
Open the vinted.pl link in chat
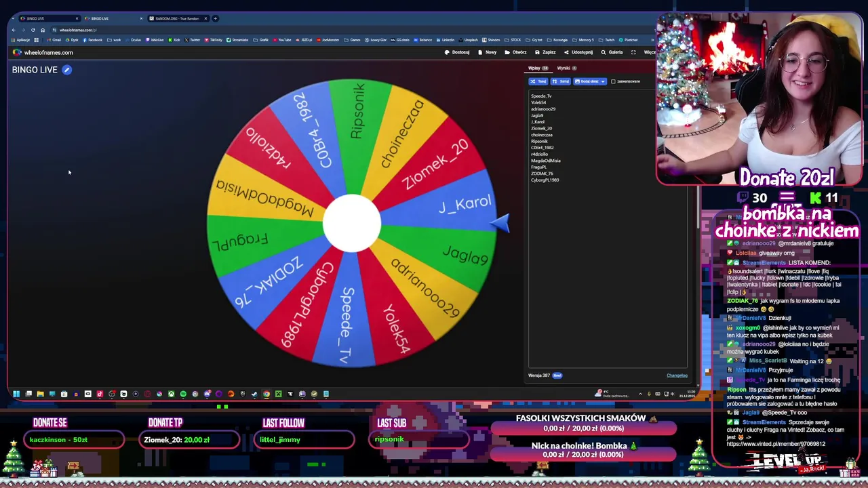[776, 444]
